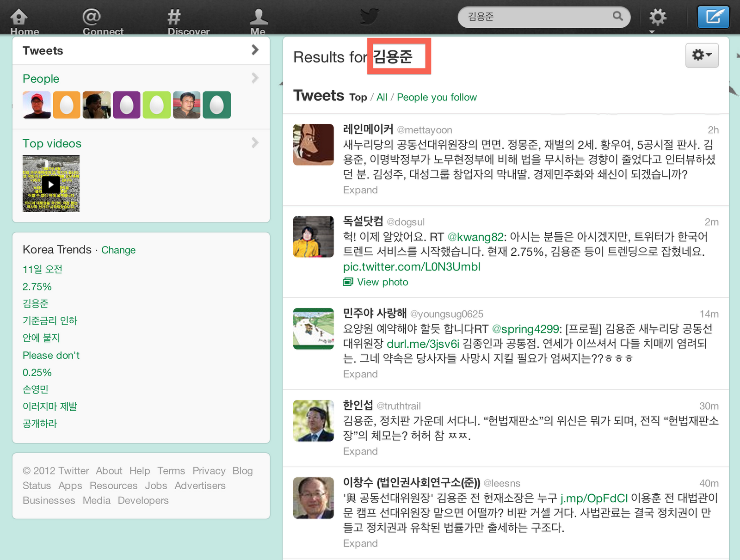Open 한인섭 profile avatar
The height and width of the screenshot is (560, 740).
point(313,420)
